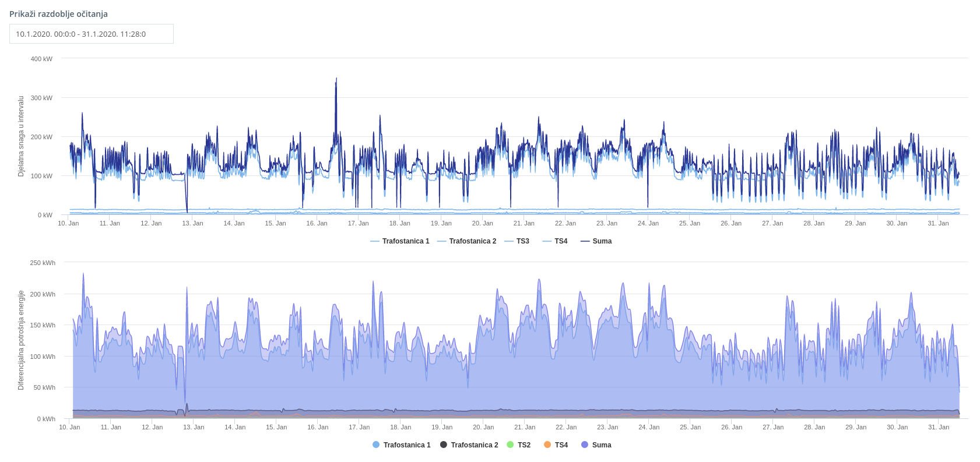Click the orange TS4 circle in the energy legend
The image size is (980, 462).
pos(547,445)
